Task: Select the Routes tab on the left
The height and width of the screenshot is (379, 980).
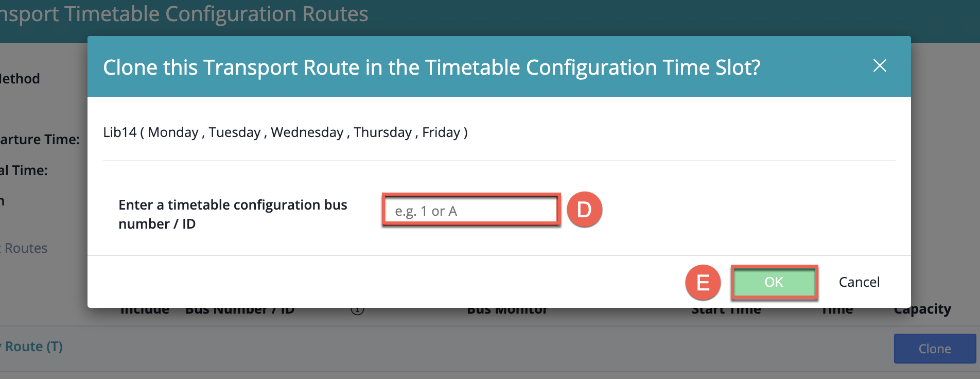Action: coord(26,248)
